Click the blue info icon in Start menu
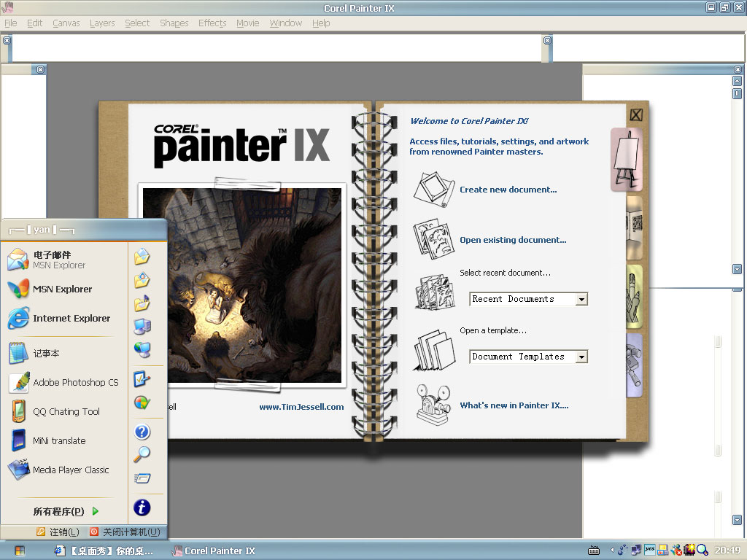 pyautogui.click(x=142, y=507)
